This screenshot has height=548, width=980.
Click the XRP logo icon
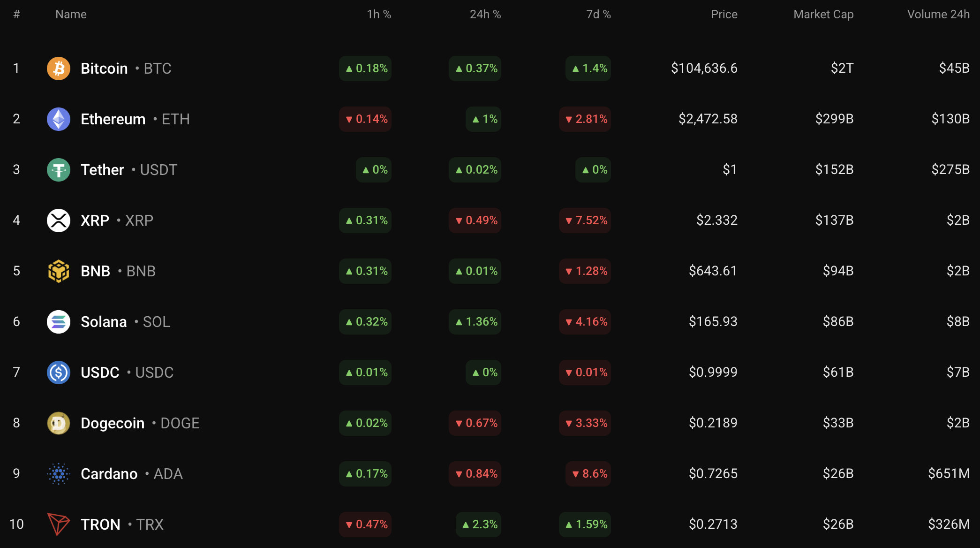click(59, 221)
